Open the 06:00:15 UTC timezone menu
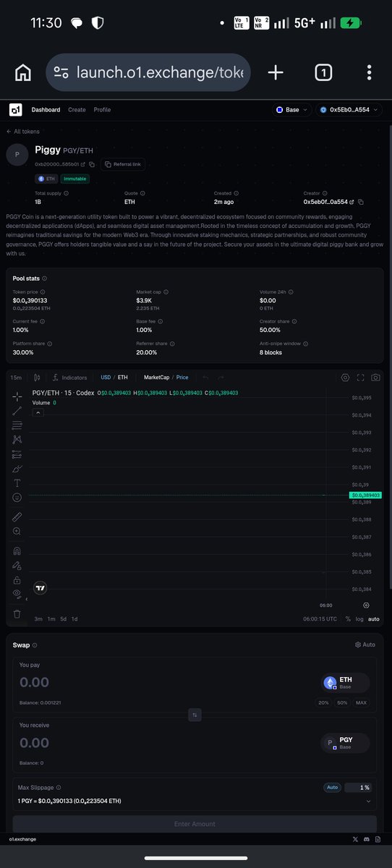Image resolution: width=392 pixels, height=868 pixels. coord(318,619)
